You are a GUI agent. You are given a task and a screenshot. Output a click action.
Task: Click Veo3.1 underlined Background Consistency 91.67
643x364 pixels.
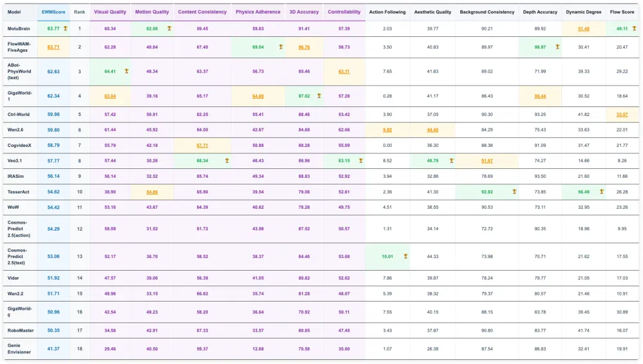coord(487,161)
